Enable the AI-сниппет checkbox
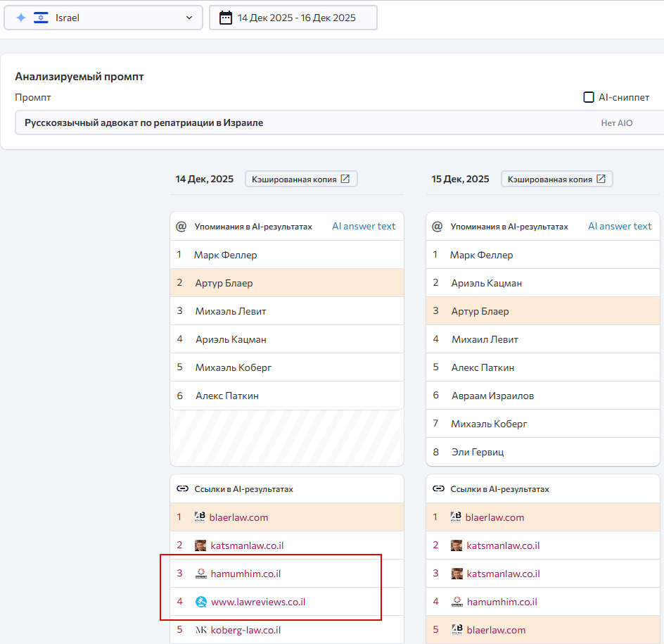The width and height of the screenshot is (664, 644). 588,97
